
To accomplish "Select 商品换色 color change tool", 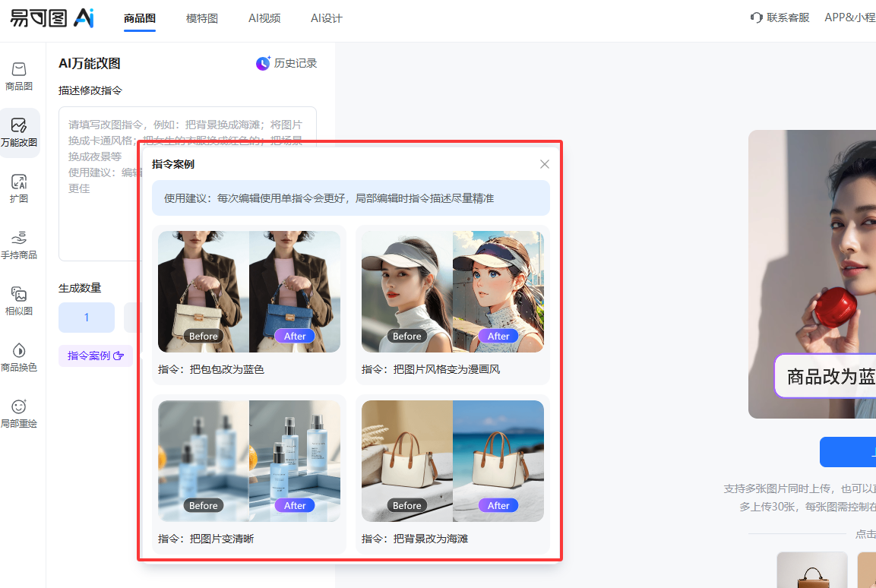I will point(19,357).
